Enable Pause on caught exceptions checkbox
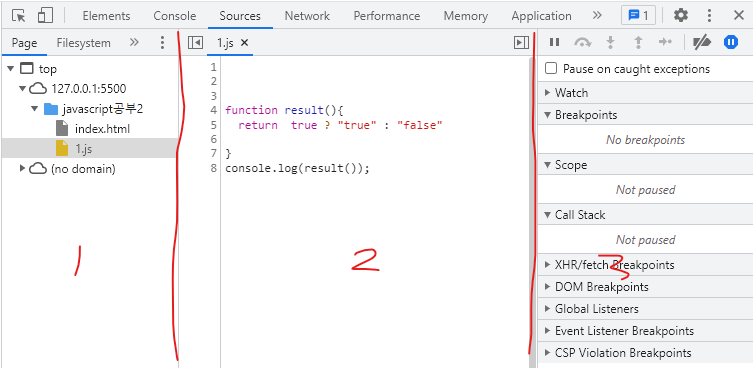This screenshot has height=368, width=753. (x=551, y=68)
